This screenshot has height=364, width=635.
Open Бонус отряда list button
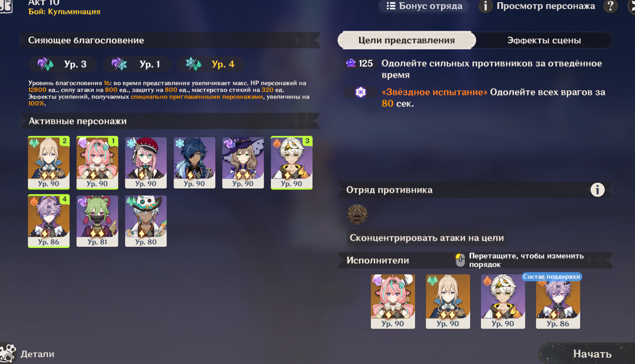424,6
